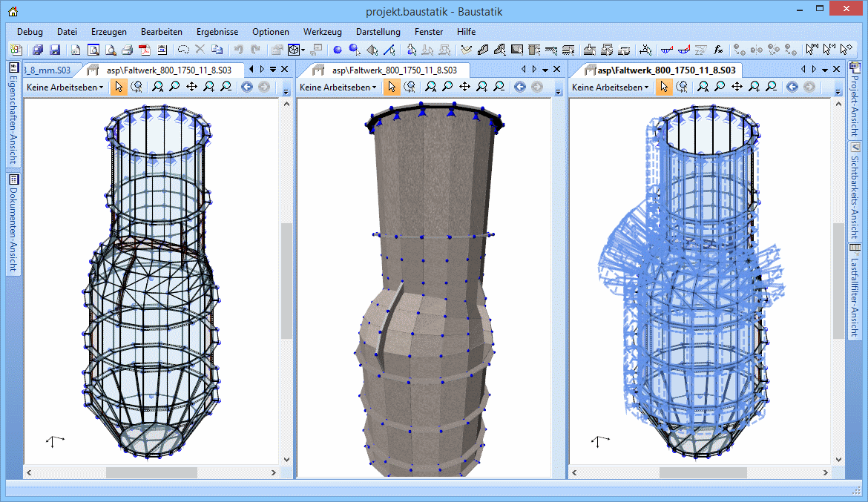Toggle the arrow select tool in left view
The height and width of the screenshot is (502, 868).
119,87
